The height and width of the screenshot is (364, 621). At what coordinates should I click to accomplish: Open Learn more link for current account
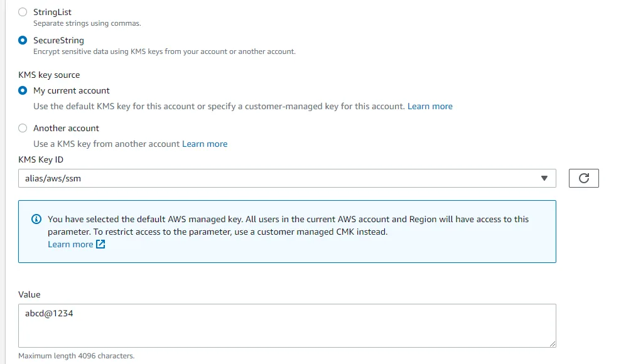click(x=430, y=106)
